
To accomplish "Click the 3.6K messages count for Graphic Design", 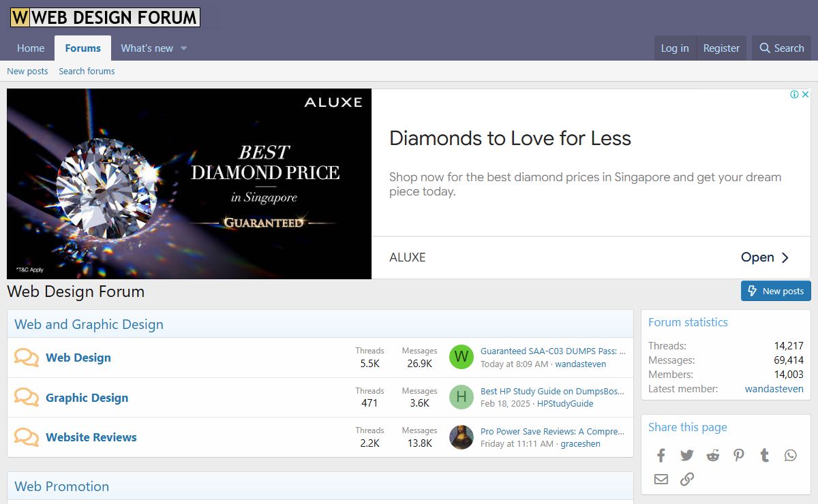I will click(x=419, y=403).
